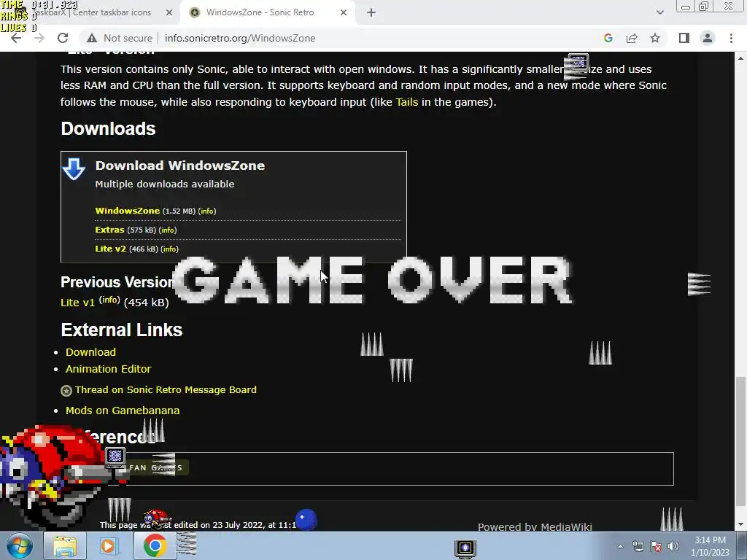This screenshot has width=747, height=560.
Task: Show hidden system tray icons
Action: pyautogui.click(x=620, y=546)
